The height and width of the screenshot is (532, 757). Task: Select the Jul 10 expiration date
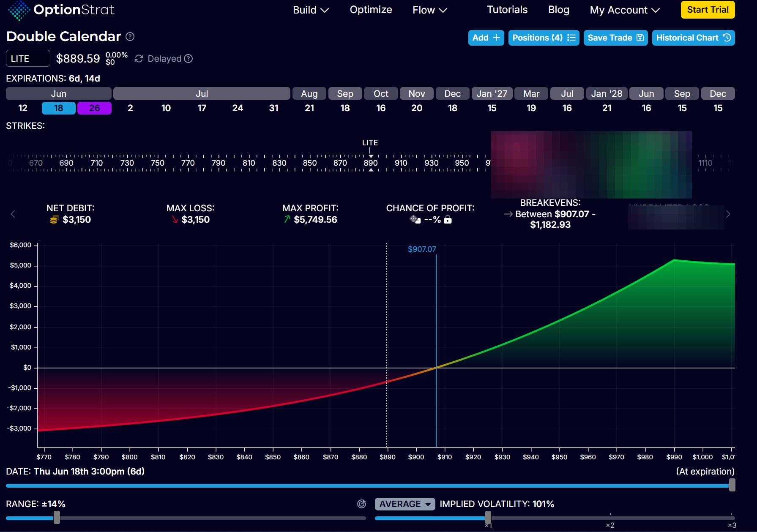(166, 108)
